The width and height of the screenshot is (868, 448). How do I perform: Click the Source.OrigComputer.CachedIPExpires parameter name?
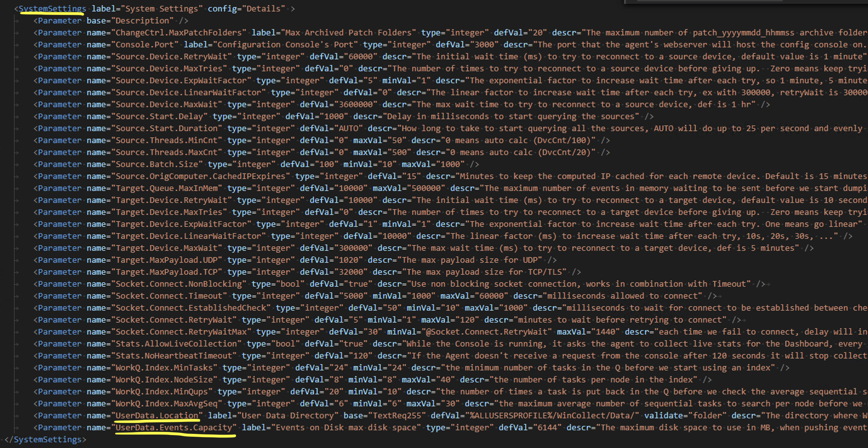pyautogui.click(x=200, y=176)
